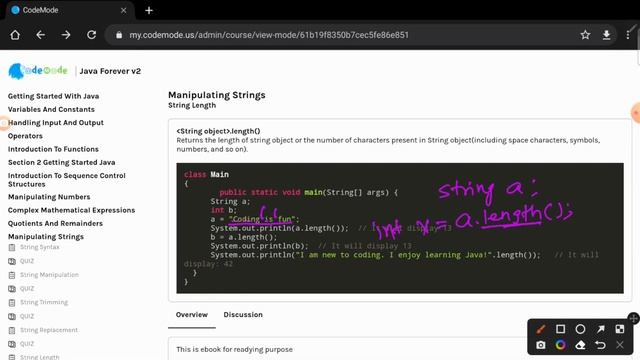Screen dimensions: 640x360
Task: Open QUIZ below String Replacement
Action: [27, 344]
